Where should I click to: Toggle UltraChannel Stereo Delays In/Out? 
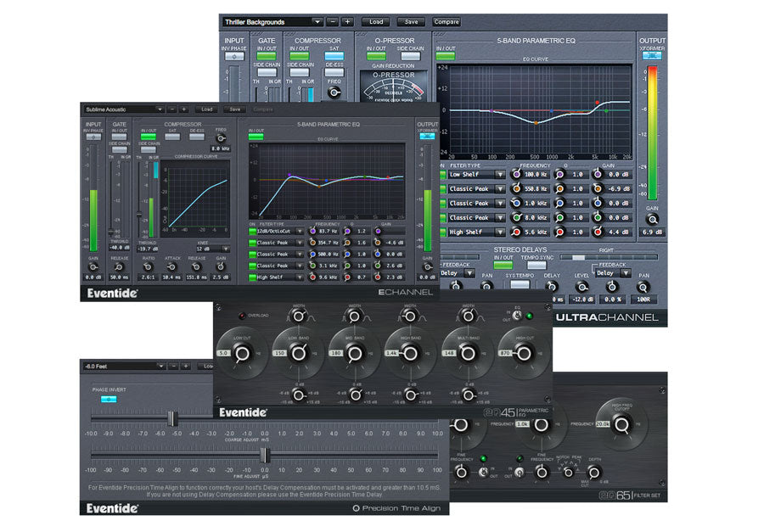point(503,265)
